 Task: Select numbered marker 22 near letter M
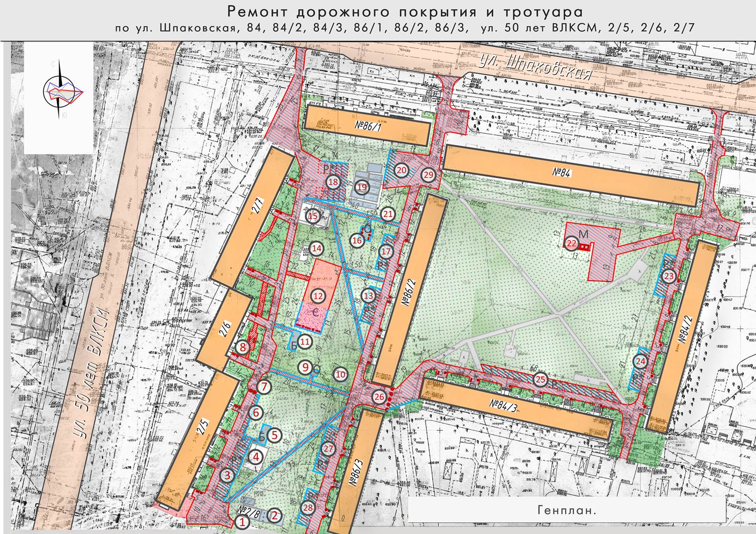(572, 243)
